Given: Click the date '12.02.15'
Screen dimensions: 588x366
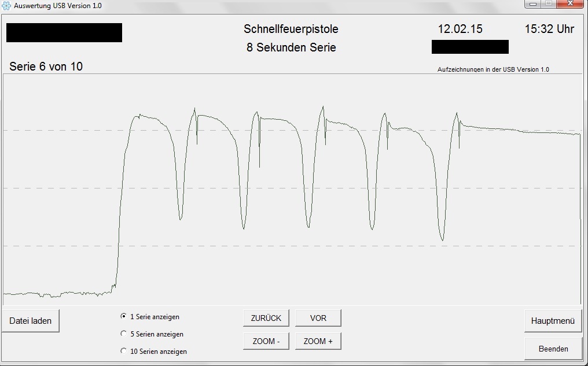Looking at the screenshot, I should (x=460, y=29).
